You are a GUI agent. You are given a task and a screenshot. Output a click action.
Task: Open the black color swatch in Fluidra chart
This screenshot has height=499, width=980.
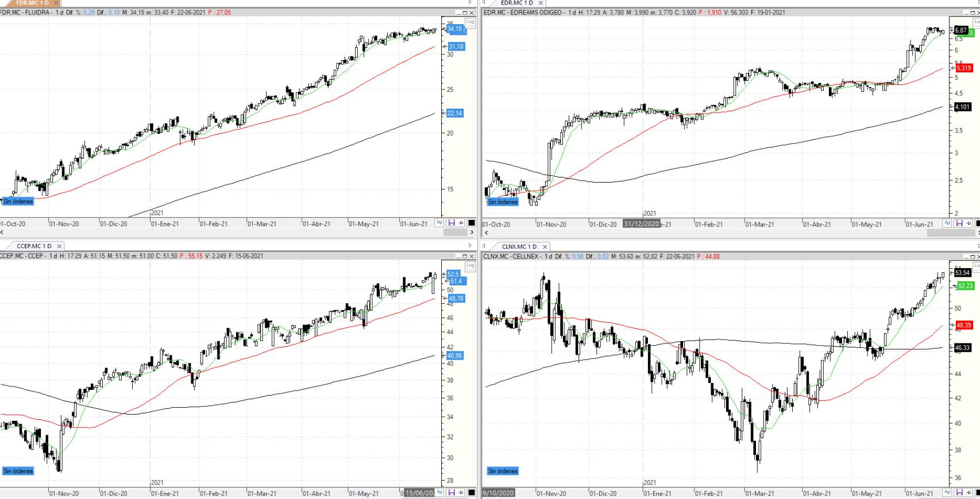pyautogui.click(x=472, y=223)
